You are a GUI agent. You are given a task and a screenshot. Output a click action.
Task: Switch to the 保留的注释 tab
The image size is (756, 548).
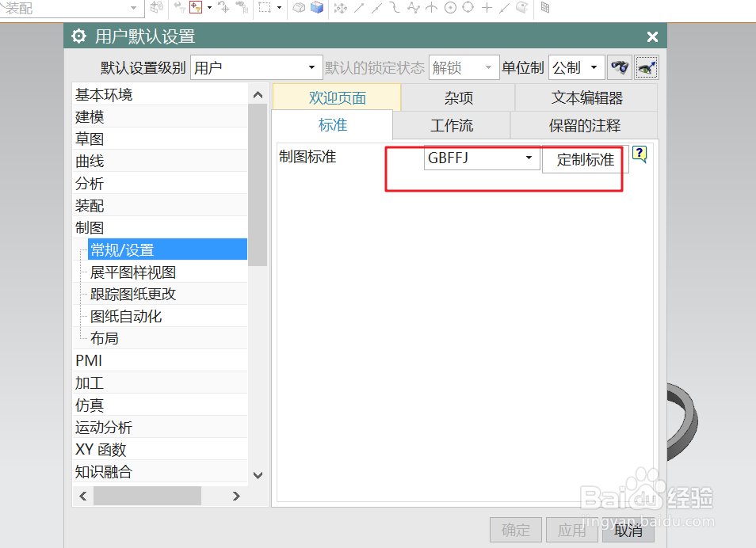click(x=584, y=125)
